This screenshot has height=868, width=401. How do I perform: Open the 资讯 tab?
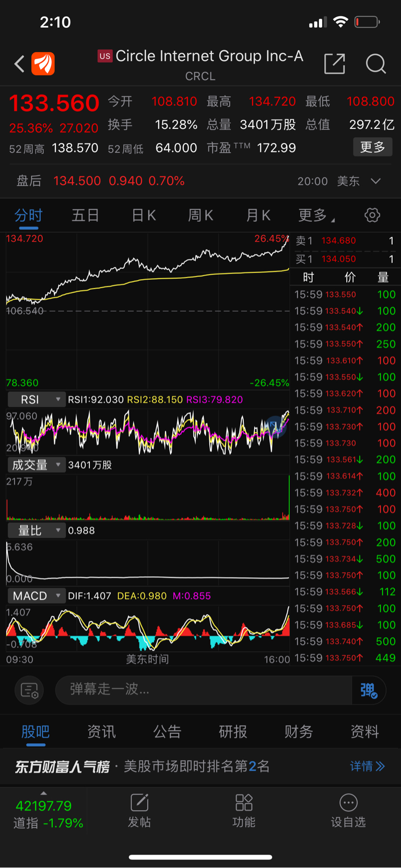tap(101, 732)
